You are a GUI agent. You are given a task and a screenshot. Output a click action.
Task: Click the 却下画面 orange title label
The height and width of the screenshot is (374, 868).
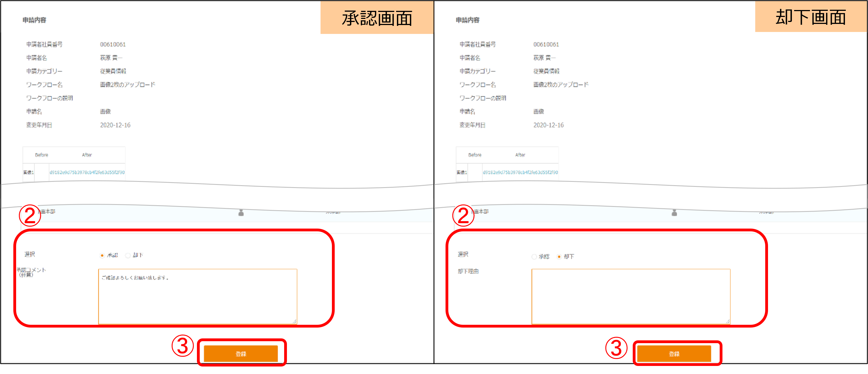click(x=811, y=17)
